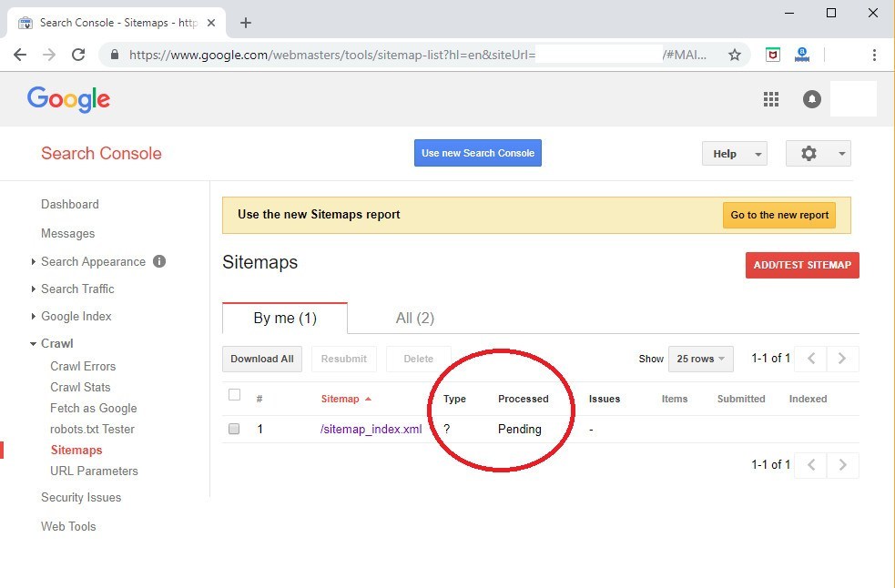The width and height of the screenshot is (895, 588).
Task: Bookmark this page with the star icon
Action: click(735, 55)
